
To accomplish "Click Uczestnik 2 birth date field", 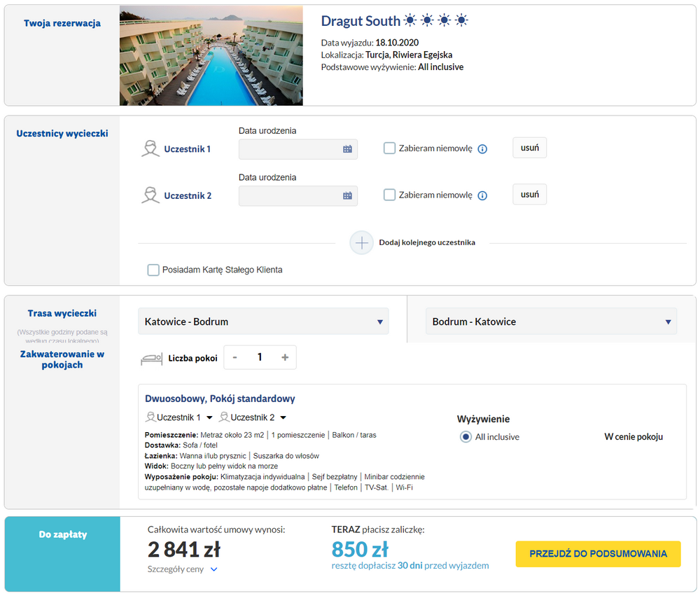I will point(297,195).
